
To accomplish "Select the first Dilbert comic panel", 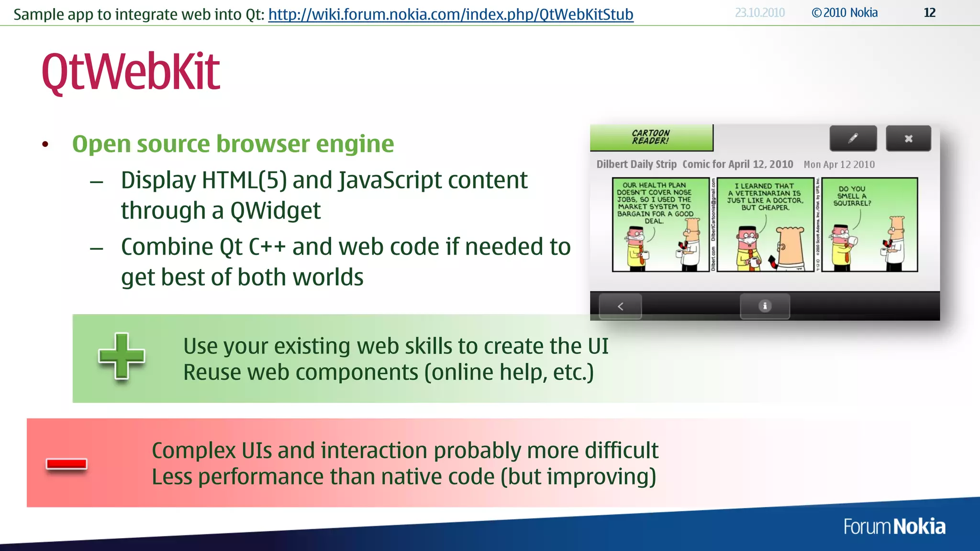I will pos(660,225).
